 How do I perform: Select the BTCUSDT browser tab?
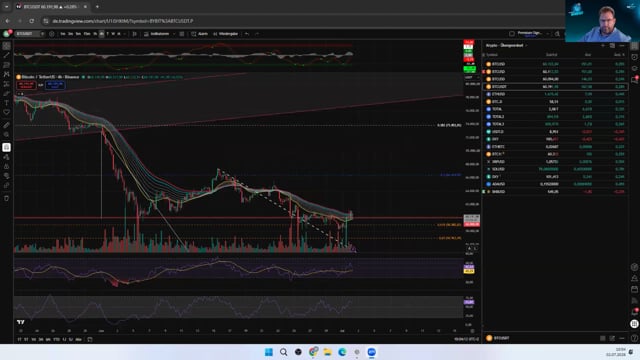[x=51, y=7]
